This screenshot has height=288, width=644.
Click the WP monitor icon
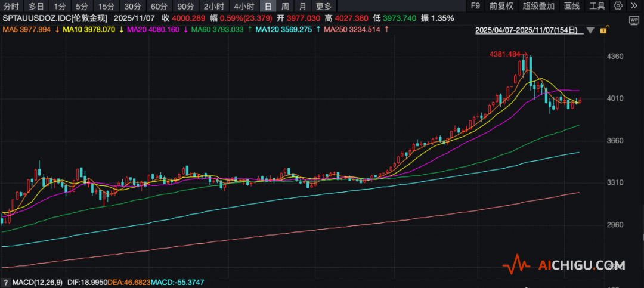pos(634,20)
